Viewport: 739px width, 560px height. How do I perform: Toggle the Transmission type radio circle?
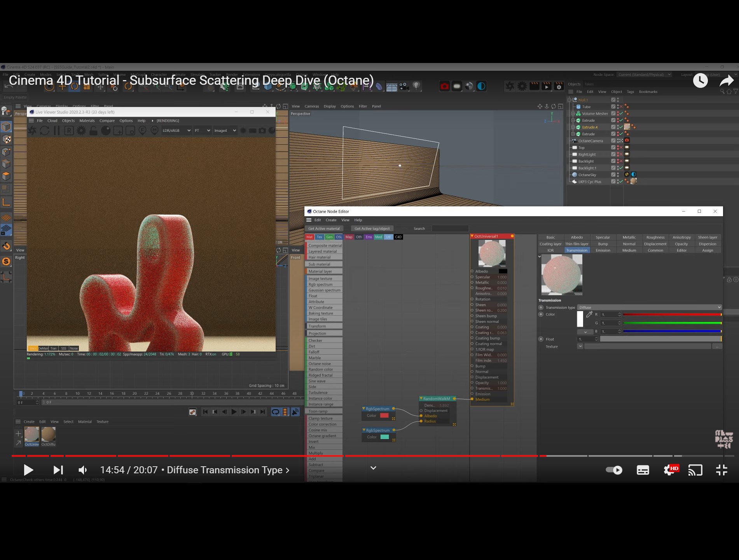[541, 308]
